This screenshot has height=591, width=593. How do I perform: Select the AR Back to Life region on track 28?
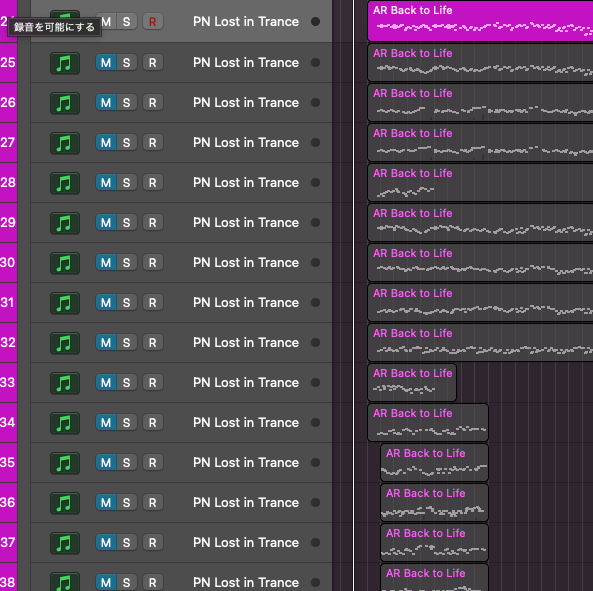tap(480, 183)
